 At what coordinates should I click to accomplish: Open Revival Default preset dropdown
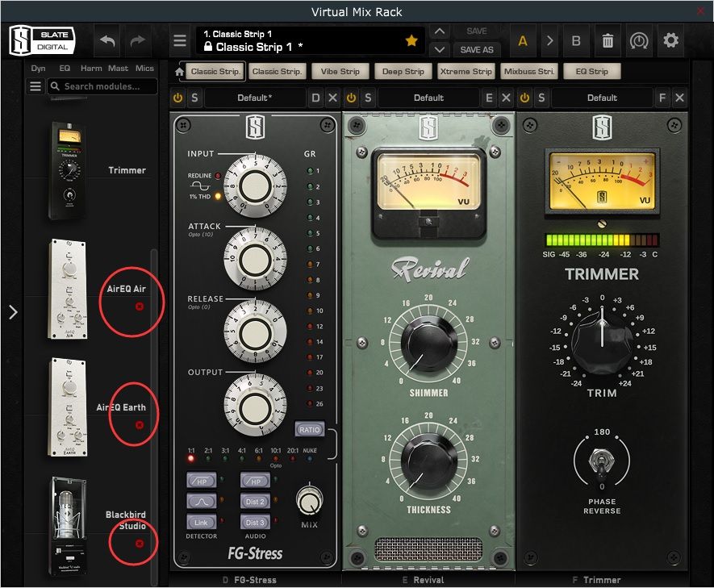pyautogui.click(x=428, y=98)
